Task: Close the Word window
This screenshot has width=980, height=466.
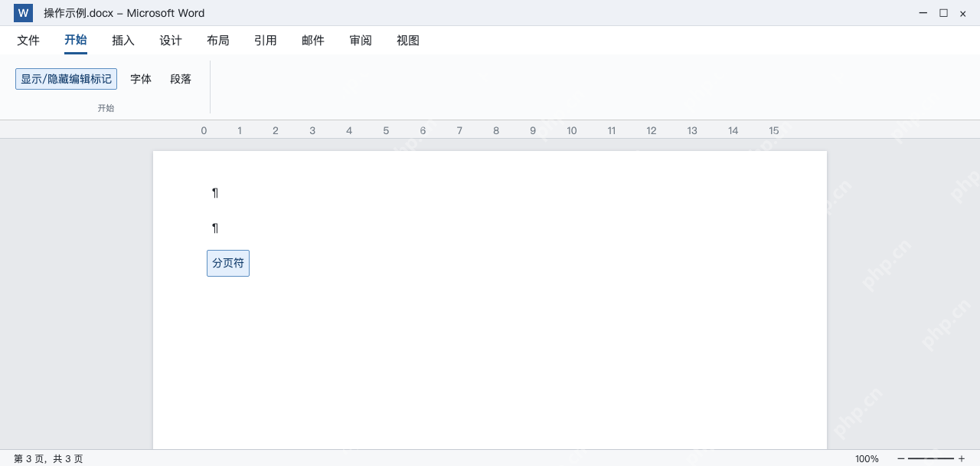Action: (963, 13)
